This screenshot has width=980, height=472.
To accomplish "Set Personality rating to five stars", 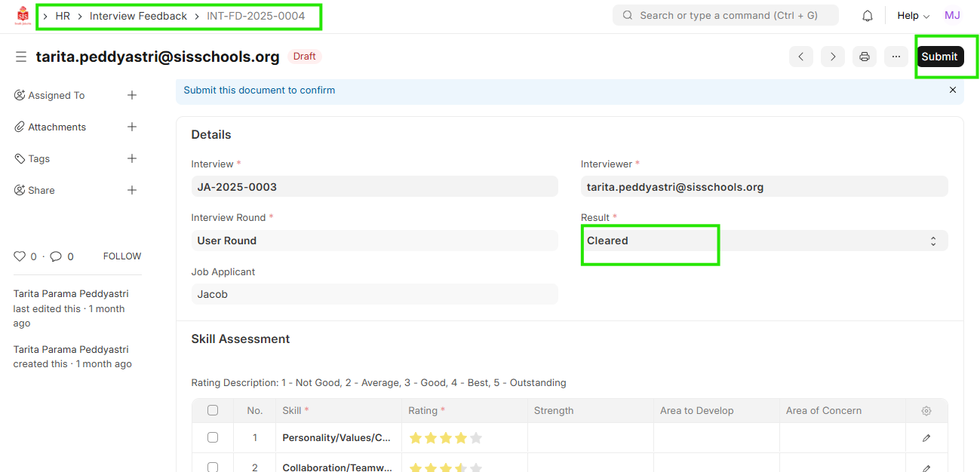I will pos(475,438).
